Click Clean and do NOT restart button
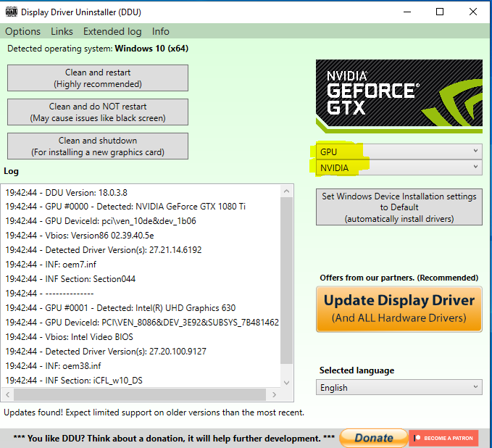Screen dimensions: 492x448 (x=97, y=112)
